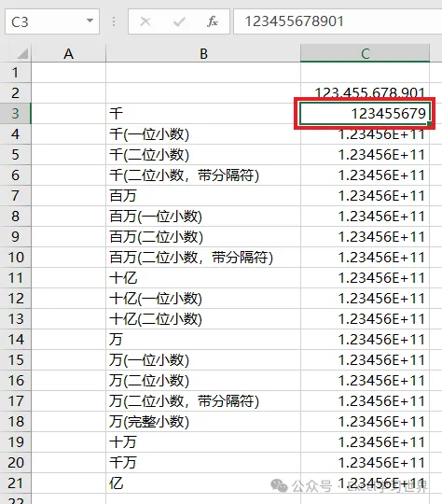
Task: Click cell B15 万(一位小数)
Action: pyautogui.click(x=203, y=360)
